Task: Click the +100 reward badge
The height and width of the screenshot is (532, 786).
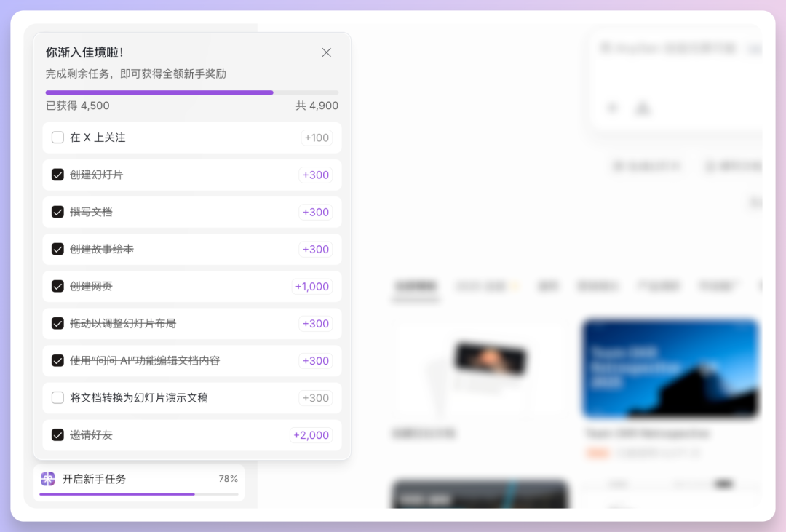Action: 317,138
